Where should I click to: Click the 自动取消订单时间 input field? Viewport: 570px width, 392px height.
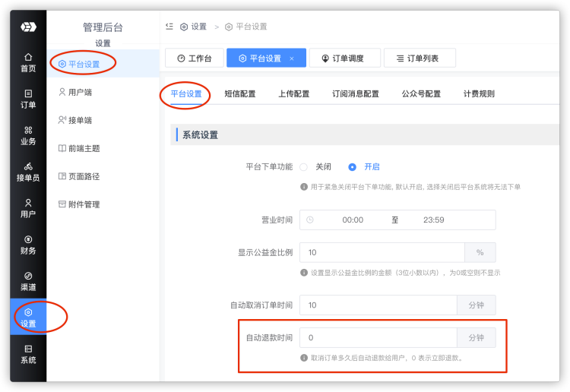click(378, 305)
